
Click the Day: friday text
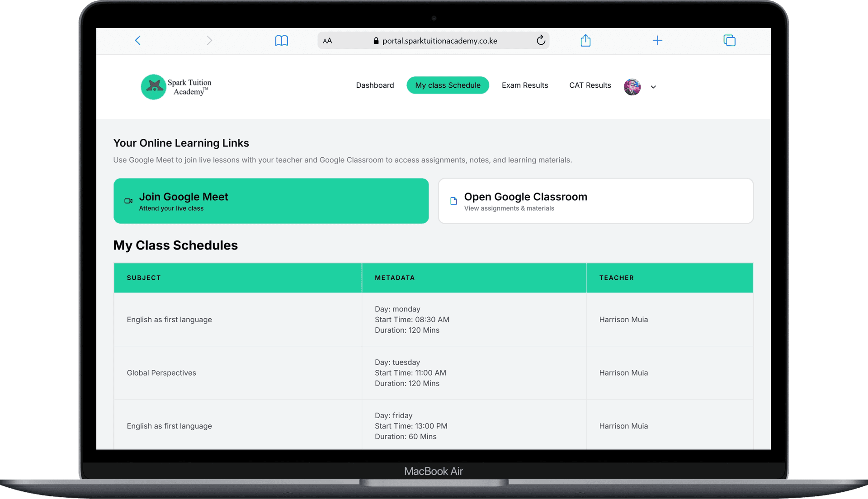(393, 415)
